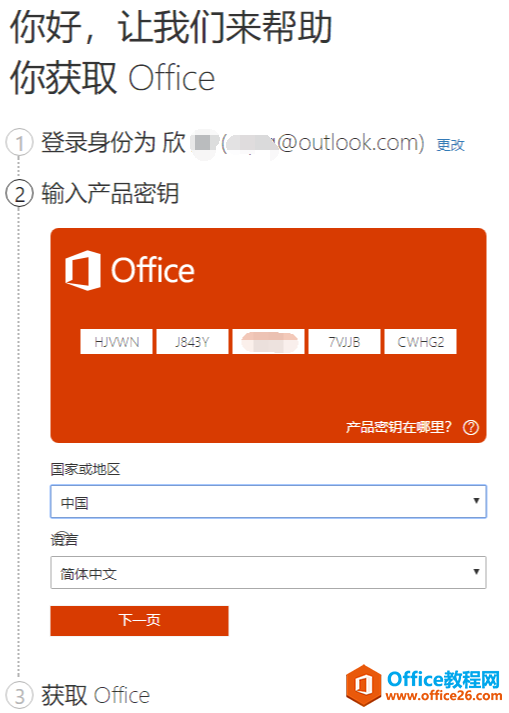Click the 更改 link next to account

pyautogui.click(x=450, y=145)
